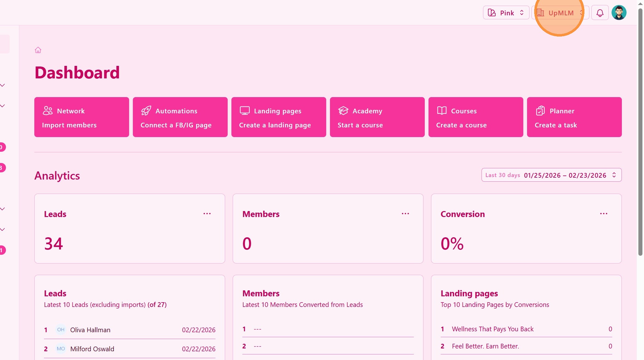Open the Wellness That Pays You Back landing page
The width and height of the screenshot is (644, 360).
click(x=492, y=329)
